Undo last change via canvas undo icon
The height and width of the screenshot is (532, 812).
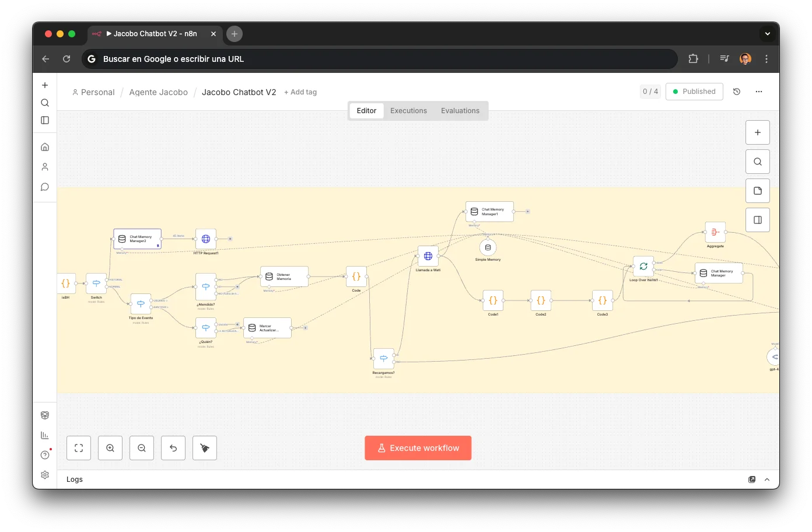[173, 447]
